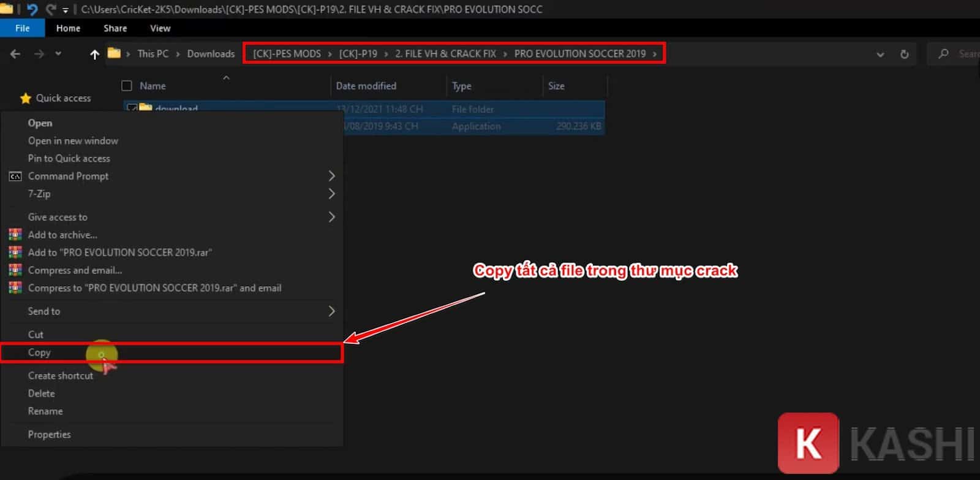Screen dimensions: 980x480
Task: Open the quick access toolbar customize arrow
Action: [65, 10]
